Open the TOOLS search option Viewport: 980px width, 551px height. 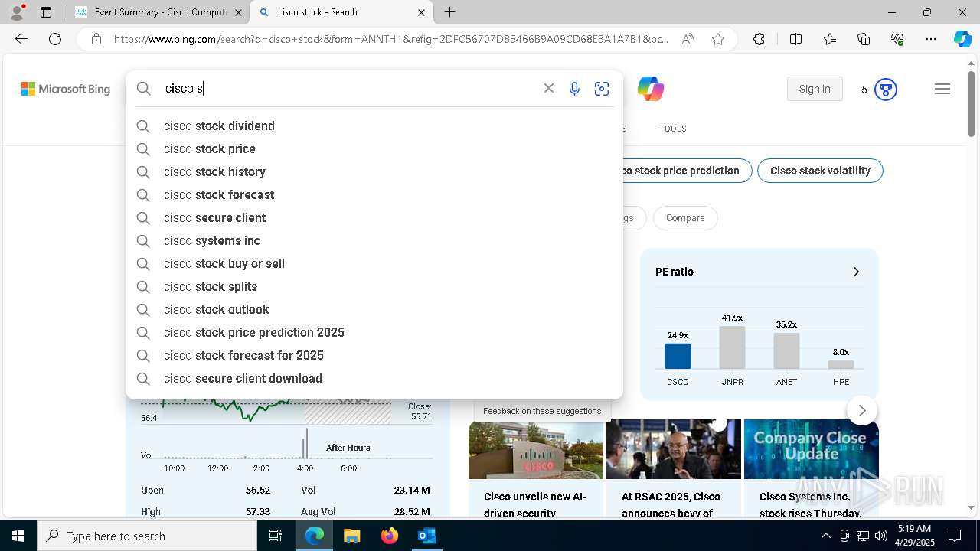point(673,129)
